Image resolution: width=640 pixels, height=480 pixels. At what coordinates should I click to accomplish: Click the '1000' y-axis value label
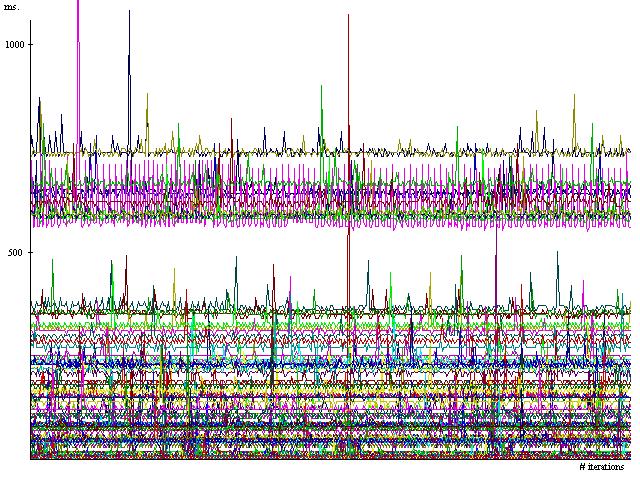(x=16, y=44)
